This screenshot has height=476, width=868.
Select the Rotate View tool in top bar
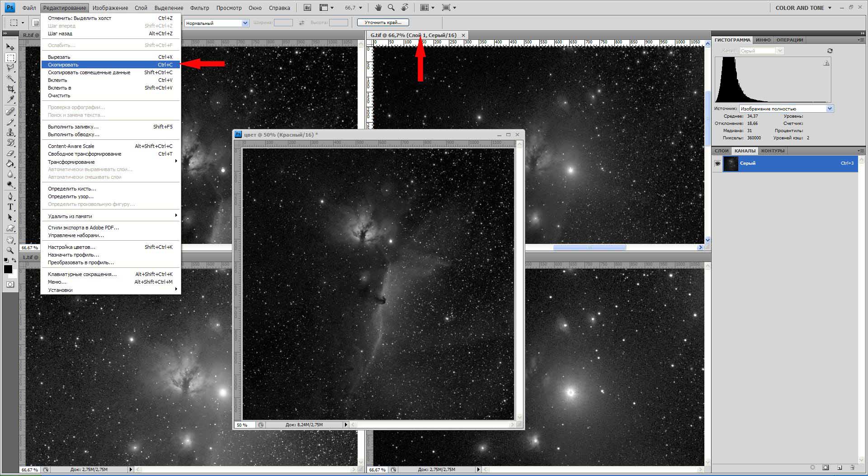coord(405,8)
